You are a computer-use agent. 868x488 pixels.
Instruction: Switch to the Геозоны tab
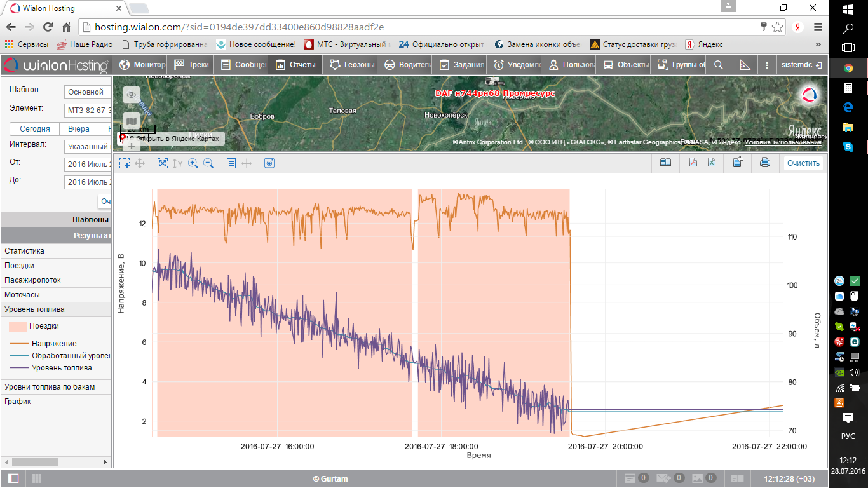pos(352,65)
